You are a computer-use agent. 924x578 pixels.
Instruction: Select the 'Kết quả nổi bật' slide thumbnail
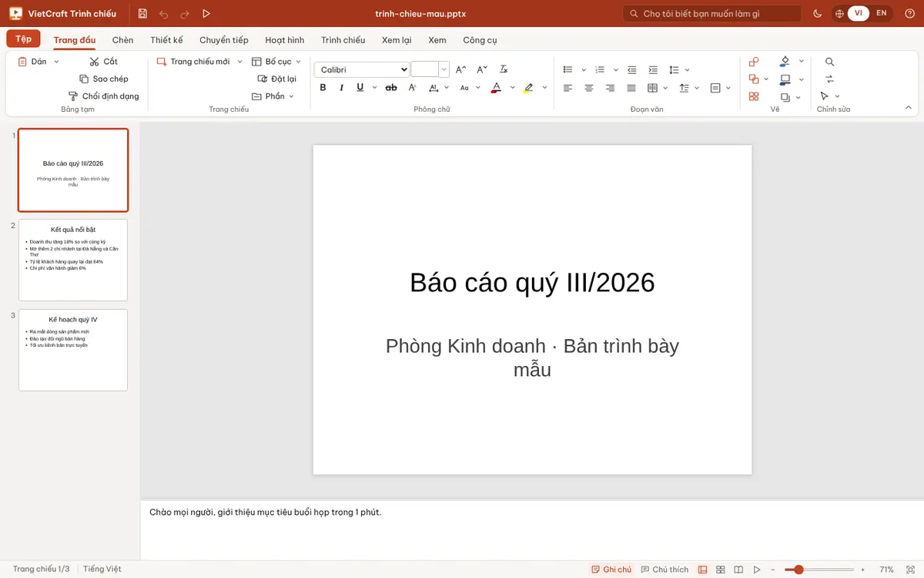[73, 260]
